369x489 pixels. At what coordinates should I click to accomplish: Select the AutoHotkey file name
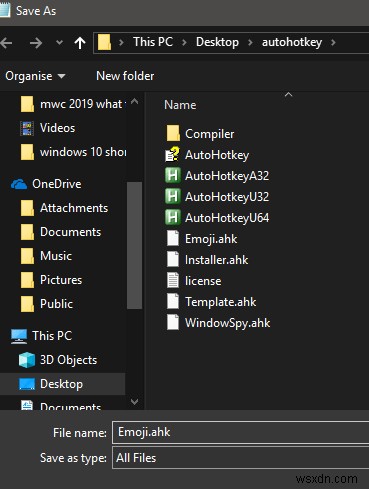coord(217,155)
